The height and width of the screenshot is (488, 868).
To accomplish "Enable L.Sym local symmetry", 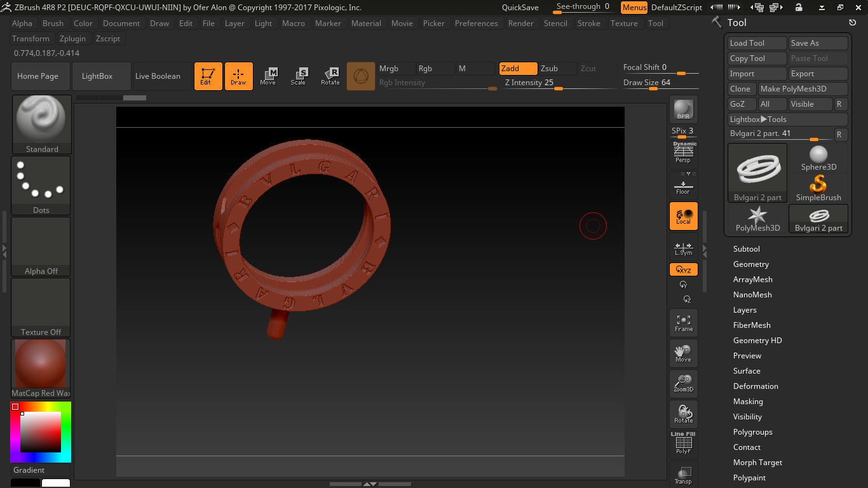I will (x=684, y=247).
